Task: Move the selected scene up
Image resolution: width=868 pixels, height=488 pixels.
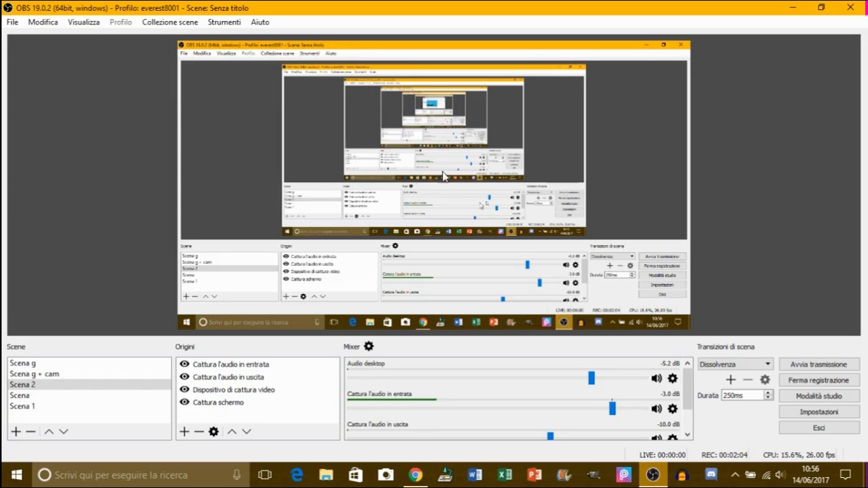Action: (x=49, y=431)
